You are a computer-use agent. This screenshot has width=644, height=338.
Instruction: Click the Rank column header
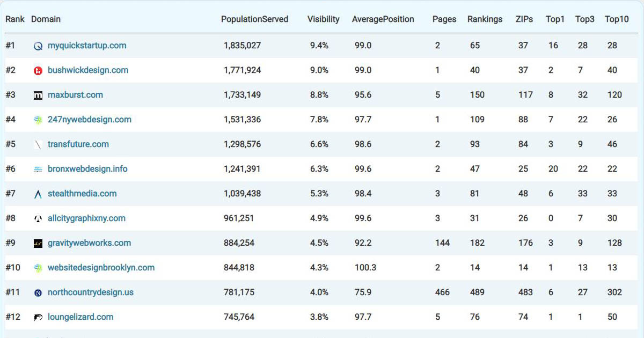point(14,19)
